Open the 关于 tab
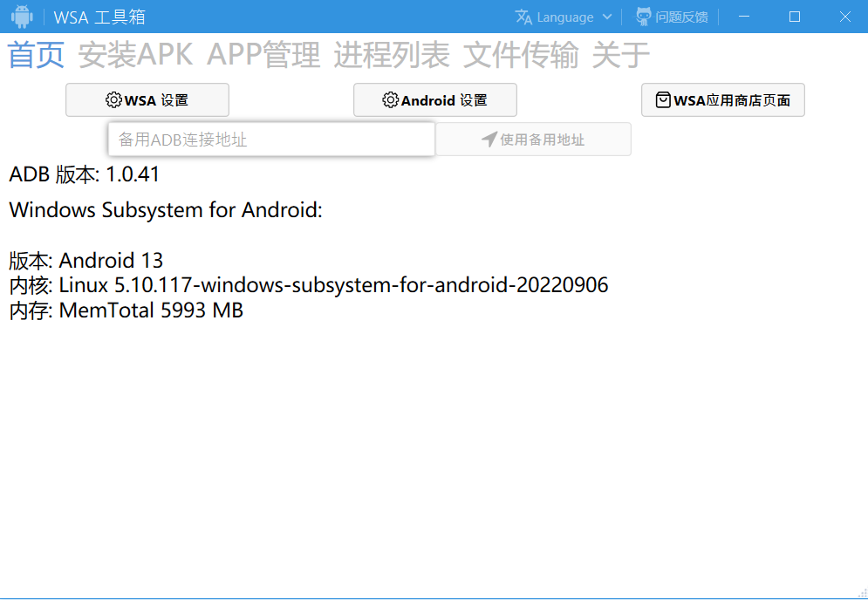 pos(620,55)
